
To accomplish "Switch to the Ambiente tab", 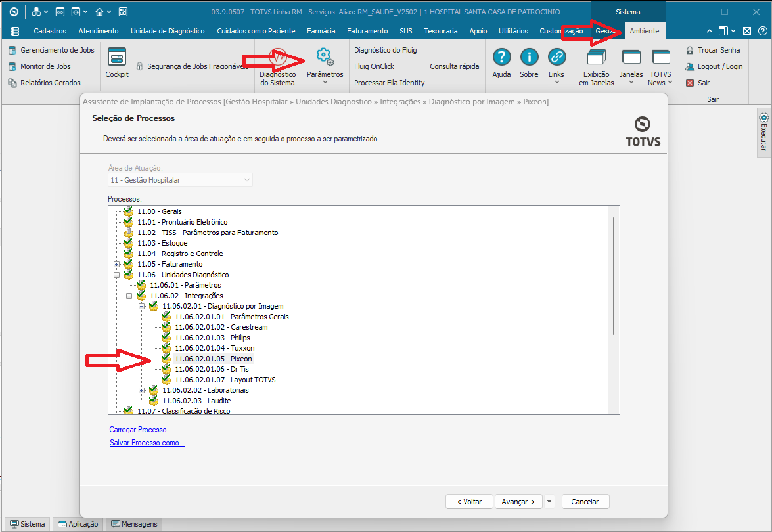I will (x=644, y=31).
